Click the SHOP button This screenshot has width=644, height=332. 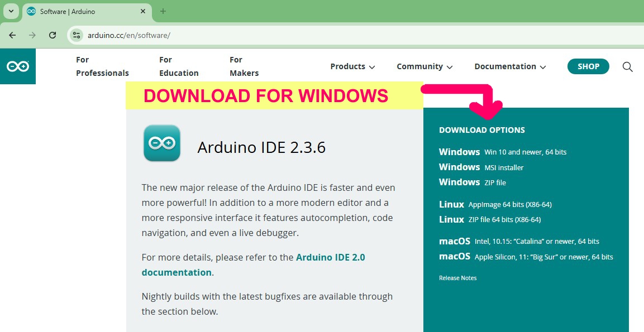[x=588, y=66]
